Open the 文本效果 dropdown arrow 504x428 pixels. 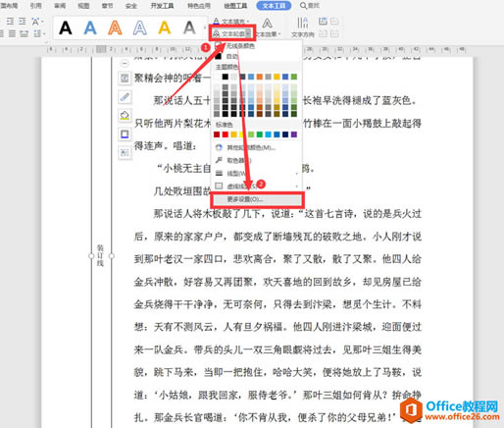coord(279,34)
